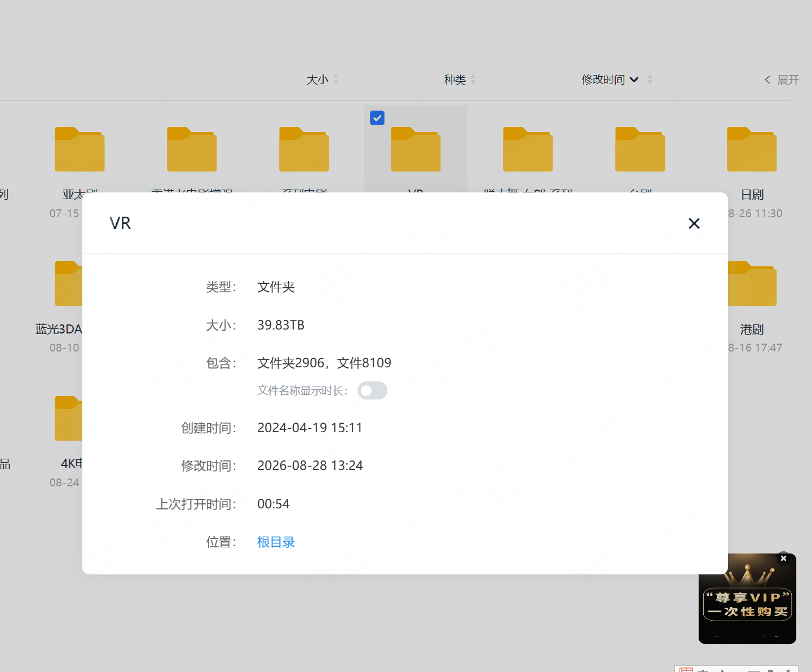Click the VR dialog title
Screen dimensions: 812x672
click(120, 223)
